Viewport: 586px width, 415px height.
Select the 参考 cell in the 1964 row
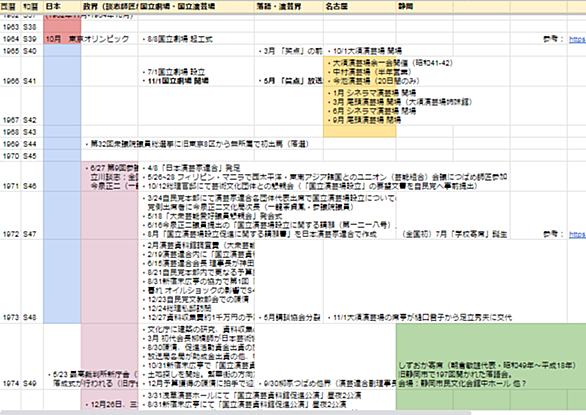click(x=538, y=39)
